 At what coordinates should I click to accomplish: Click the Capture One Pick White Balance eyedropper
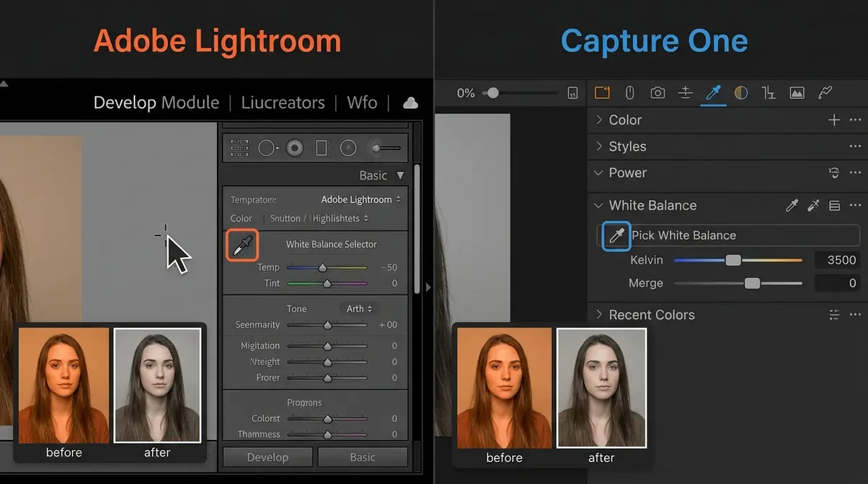[x=616, y=236]
